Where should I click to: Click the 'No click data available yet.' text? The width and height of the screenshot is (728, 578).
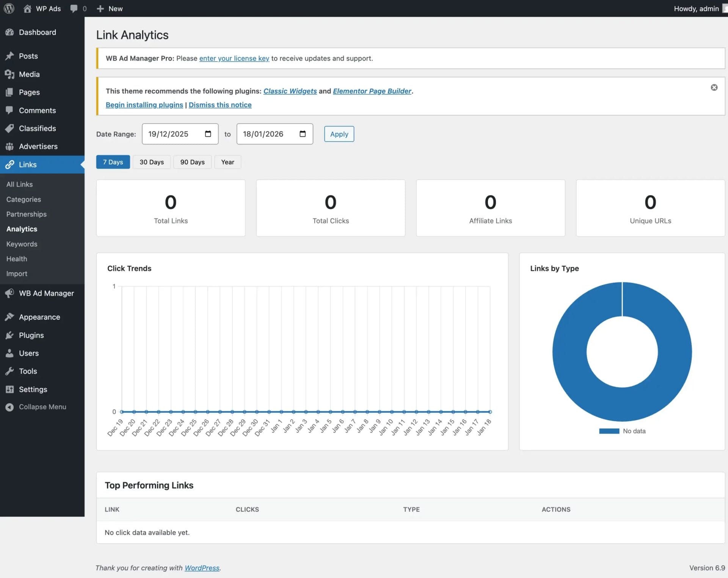(147, 533)
